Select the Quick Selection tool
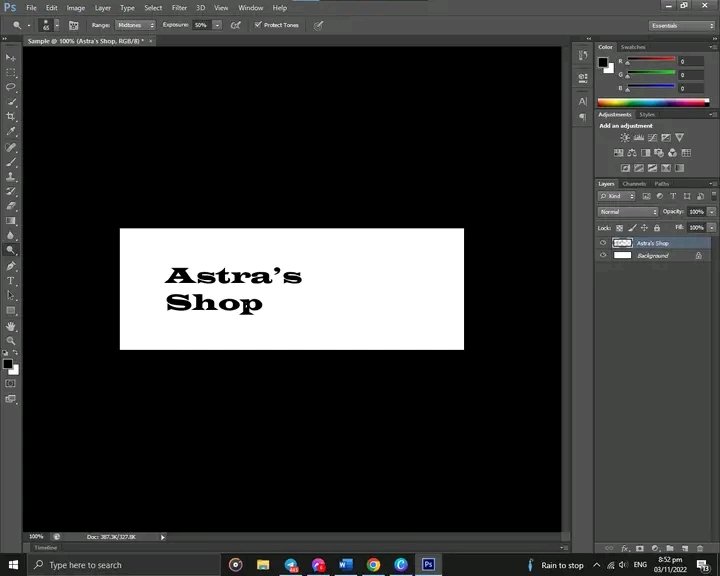 coord(10,102)
